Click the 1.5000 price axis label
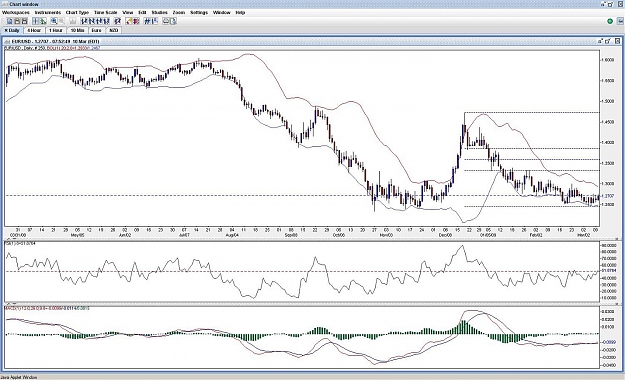Image resolution: width=625 pixels, height=380 pixels. coord(608,101)
